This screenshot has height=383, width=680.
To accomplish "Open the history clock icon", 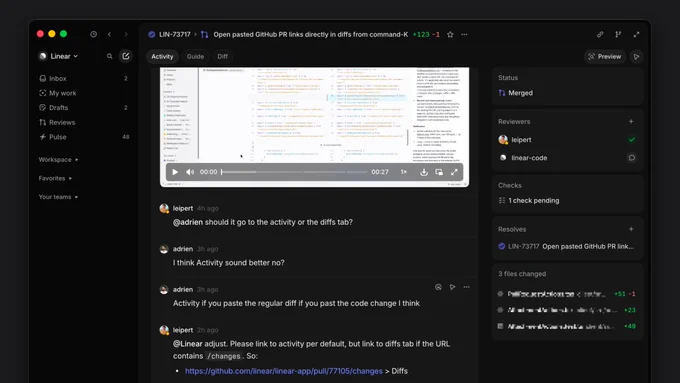I will 93,34.
